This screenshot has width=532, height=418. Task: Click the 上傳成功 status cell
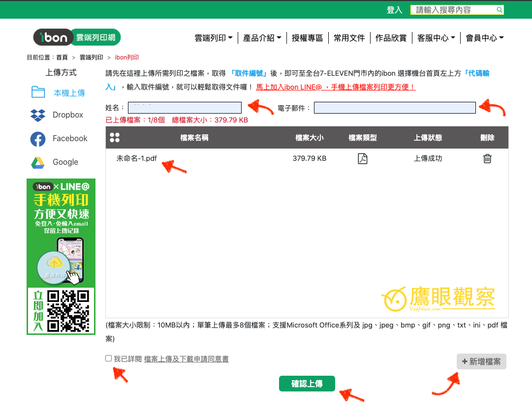pyautogui.click(x=428, y=158)
